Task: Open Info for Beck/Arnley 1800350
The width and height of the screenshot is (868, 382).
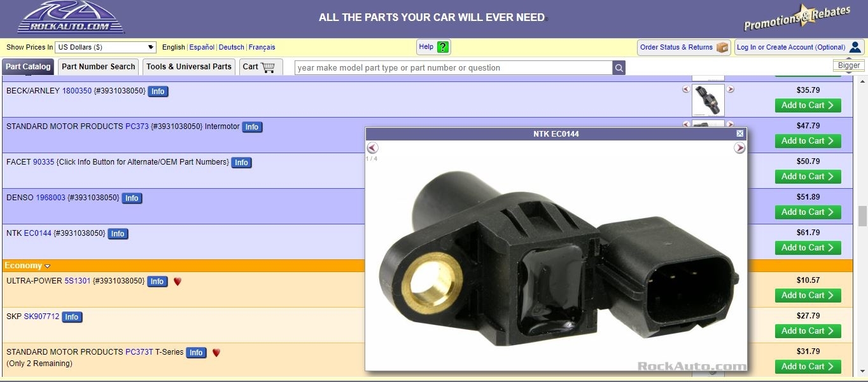Action: click(158, 92)
